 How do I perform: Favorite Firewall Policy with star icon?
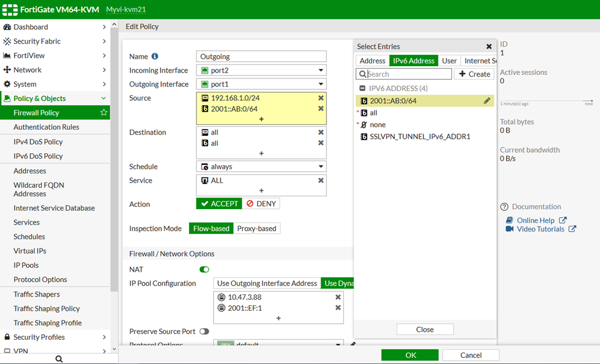click(x=104, y=113)
